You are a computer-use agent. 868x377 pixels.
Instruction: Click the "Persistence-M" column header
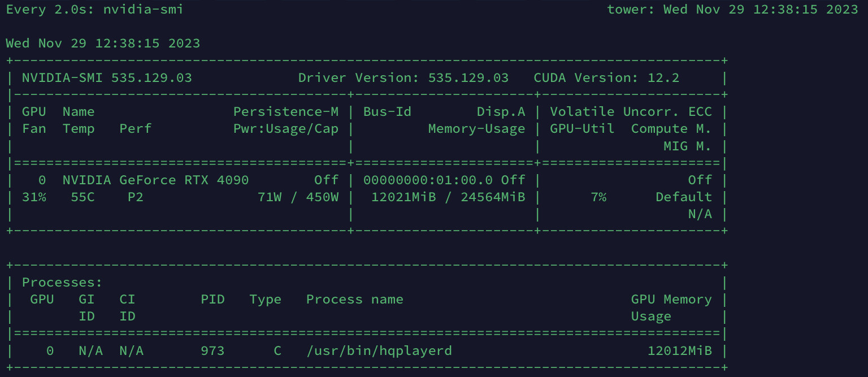tap(286, 112)
